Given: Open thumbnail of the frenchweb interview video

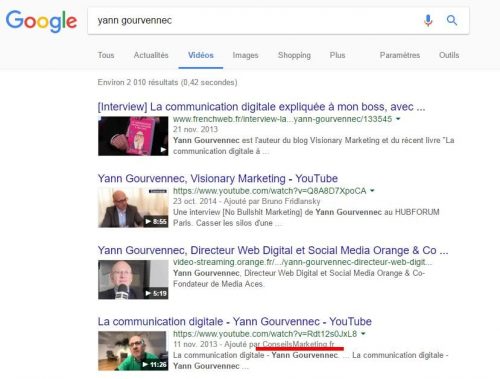Looking at the screenshot, I should (x=133, y=136).
